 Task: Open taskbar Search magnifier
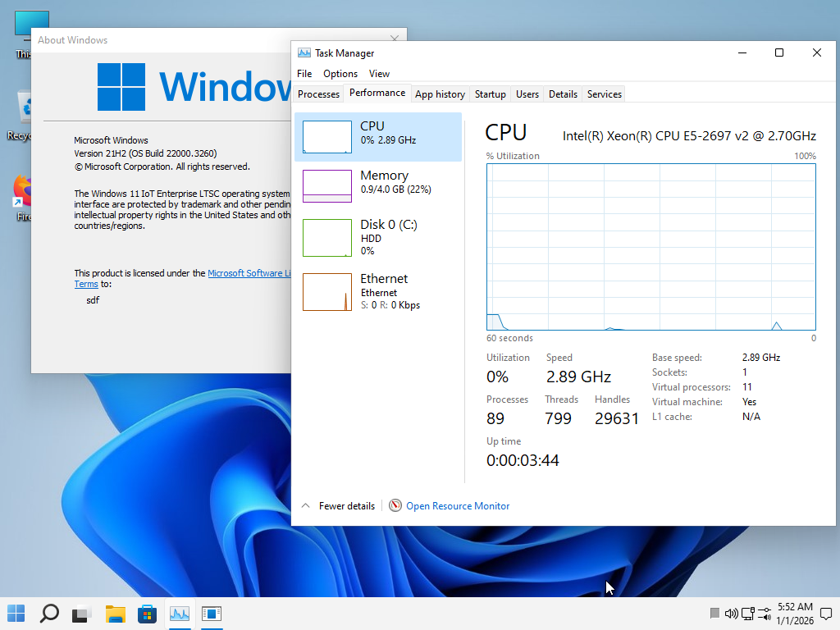[49, 614]
